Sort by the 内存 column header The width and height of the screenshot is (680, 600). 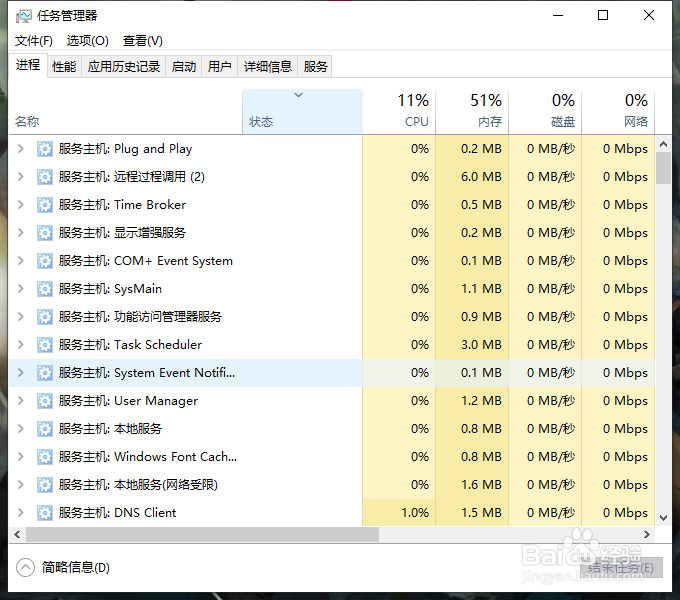point(472,112)
